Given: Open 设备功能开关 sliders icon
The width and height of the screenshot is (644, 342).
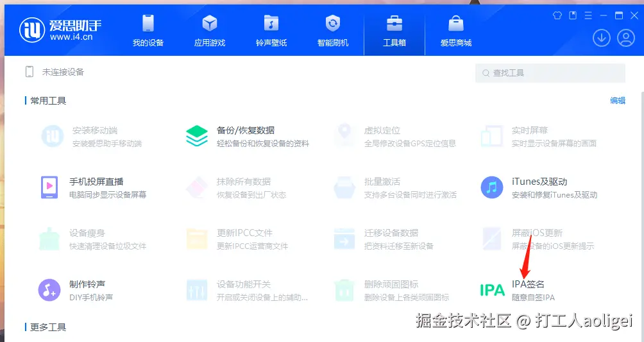Looking at the screenshot, I should tap(197, 290).
